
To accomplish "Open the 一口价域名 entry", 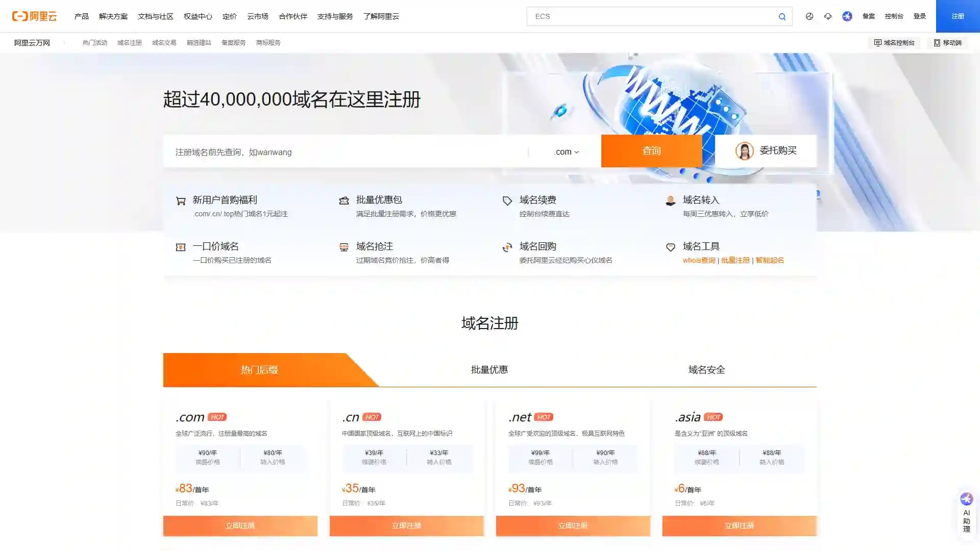I will [216, 246].
